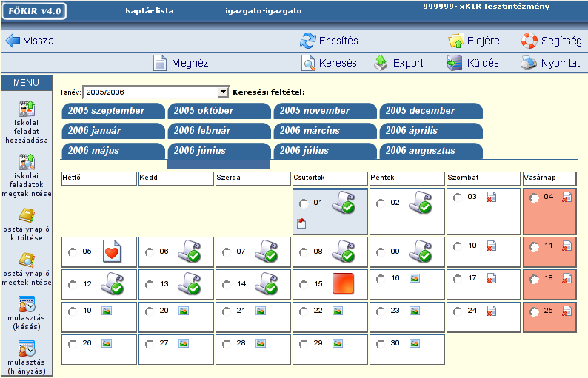The width and height of the screenshot is (588, 378).
Task: Select the radio button for day 19
Action: (73, 311)
